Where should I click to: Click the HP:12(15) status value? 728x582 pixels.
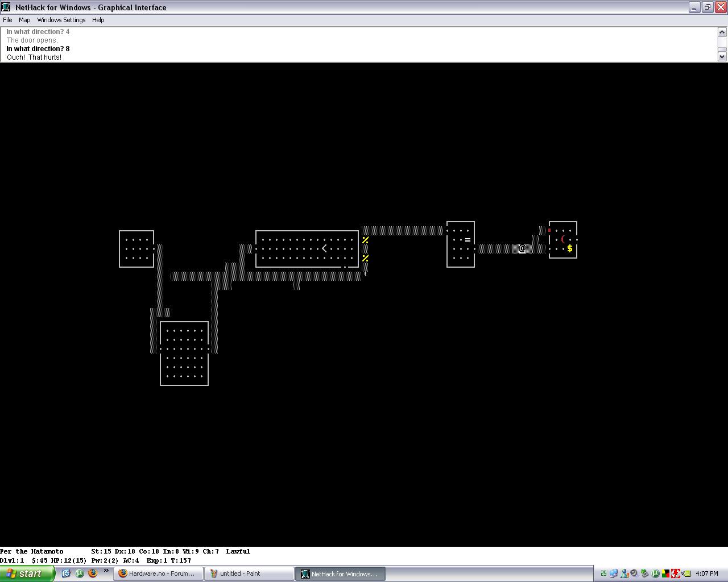click(69, 560)
